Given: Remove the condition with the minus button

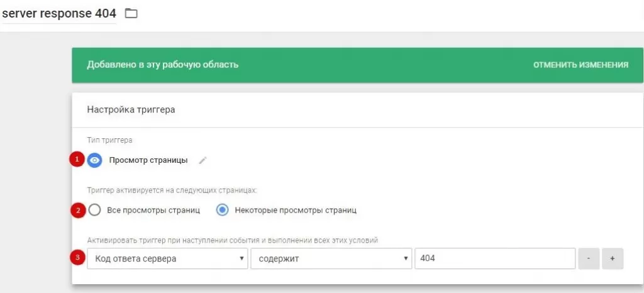Looking at the screenshot, I should [589, 258].
